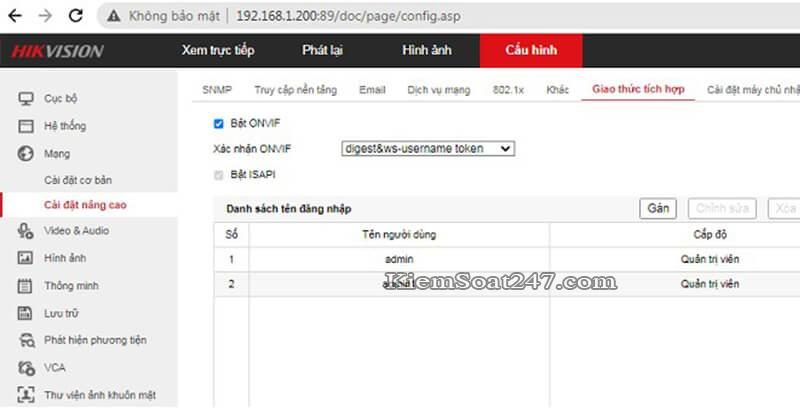
Task: Click the browser address bar URL
Action: [x=348, y=16]
